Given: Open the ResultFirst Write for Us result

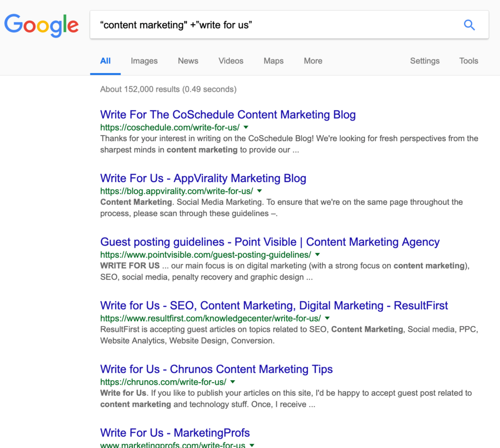Looking at the screenshot, I should pos(274,305).
